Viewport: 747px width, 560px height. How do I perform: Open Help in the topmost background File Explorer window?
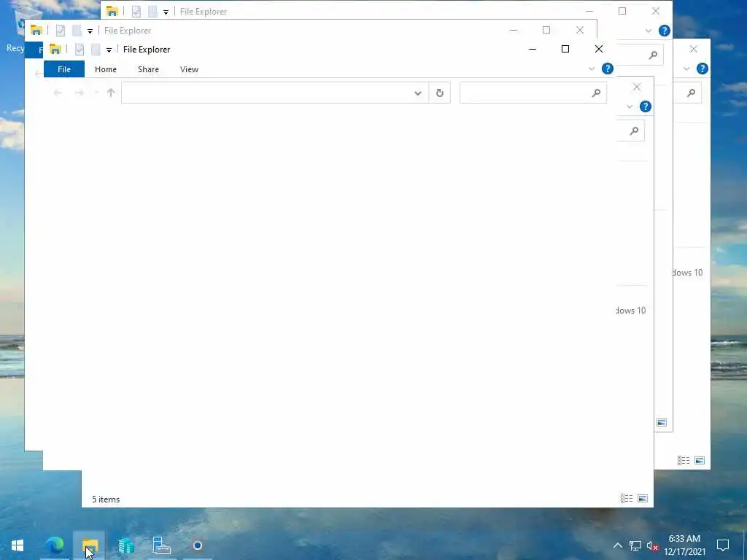[664, 31]
